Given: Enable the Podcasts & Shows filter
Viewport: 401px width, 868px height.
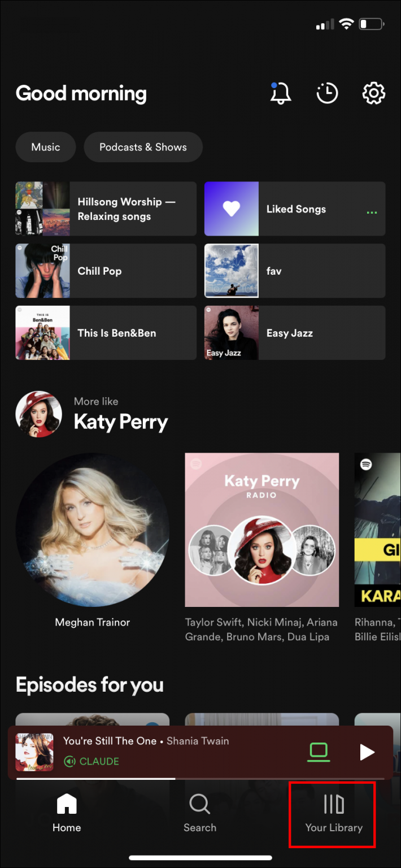Looking at the screenshot, I should (x=143, y=147).
